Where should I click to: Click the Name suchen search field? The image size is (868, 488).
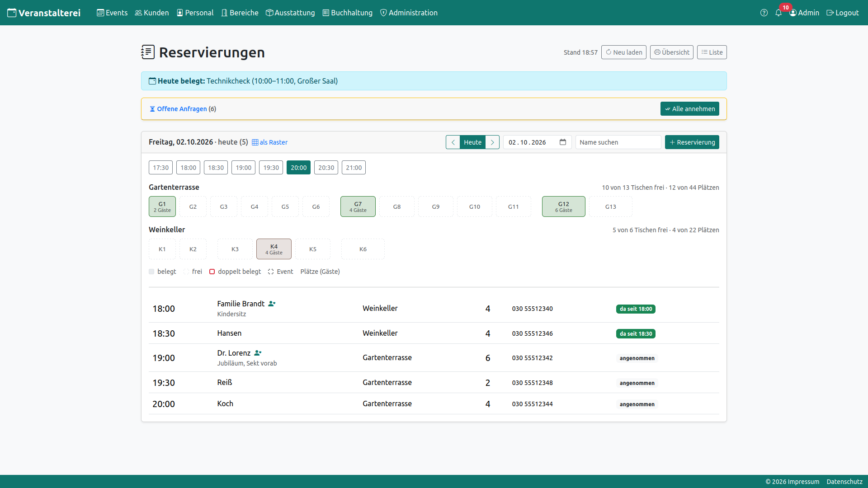click(618, 142)
